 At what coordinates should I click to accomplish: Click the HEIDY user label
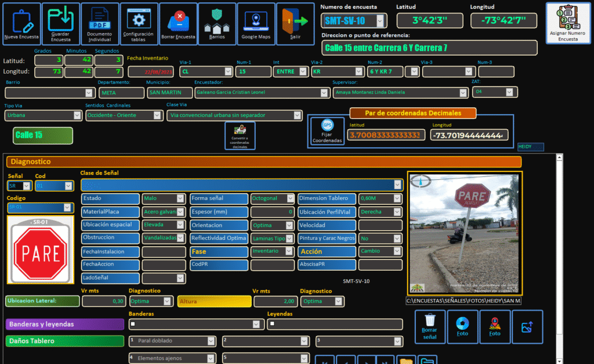530,147
